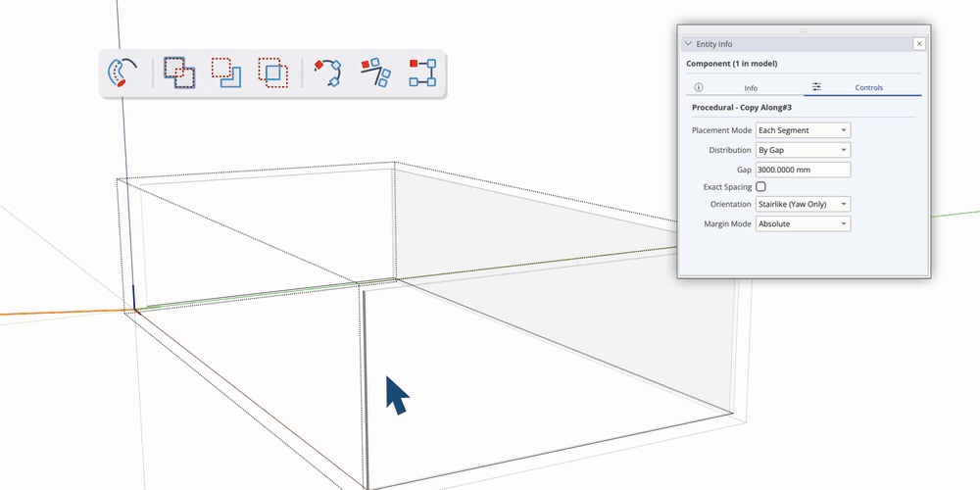Click the Margin Mode label
The image size is (980, 490).
click(x=727, y=223)
